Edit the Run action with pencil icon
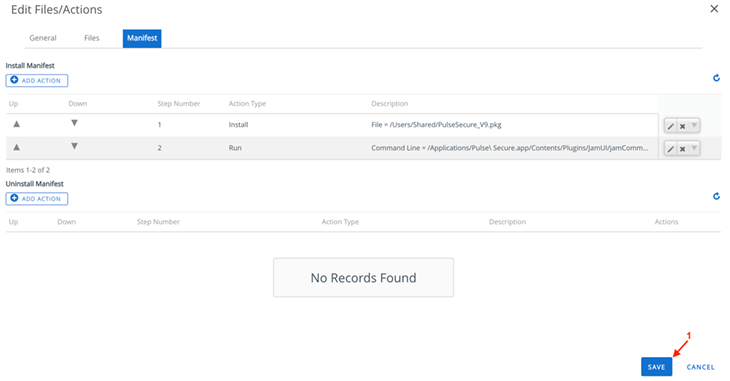The width and height of the screenshot is (730, 381). point(670,149)
